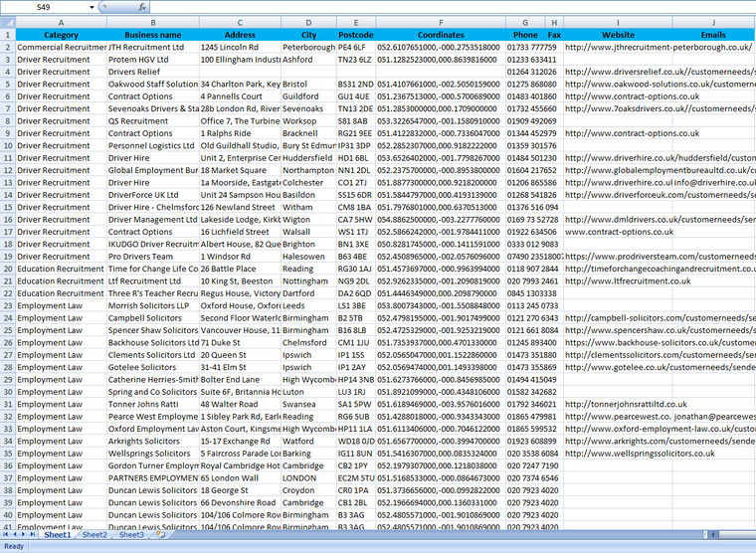Image resolution: width=756 pixels, height=553 pixels.
Task: Click the 'Croydon' city cell
Action: tap(308, 490)
